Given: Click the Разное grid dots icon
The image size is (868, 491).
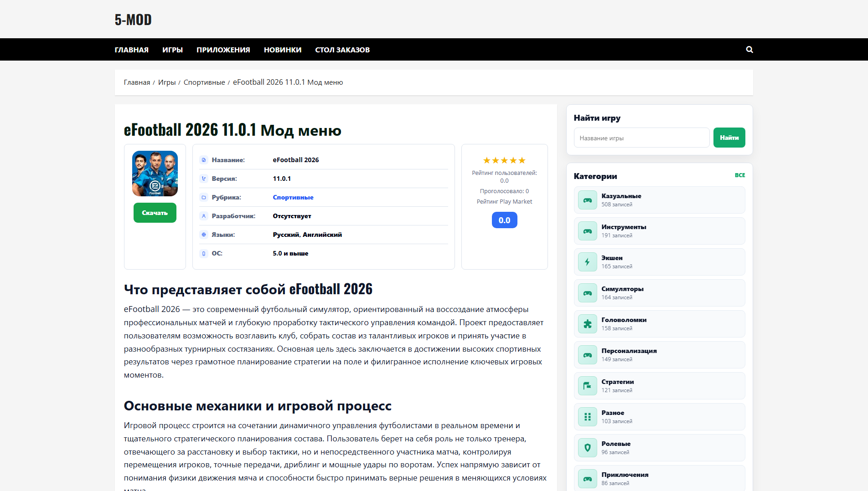Looking at the screenshot, I should (x=588, y=417).
